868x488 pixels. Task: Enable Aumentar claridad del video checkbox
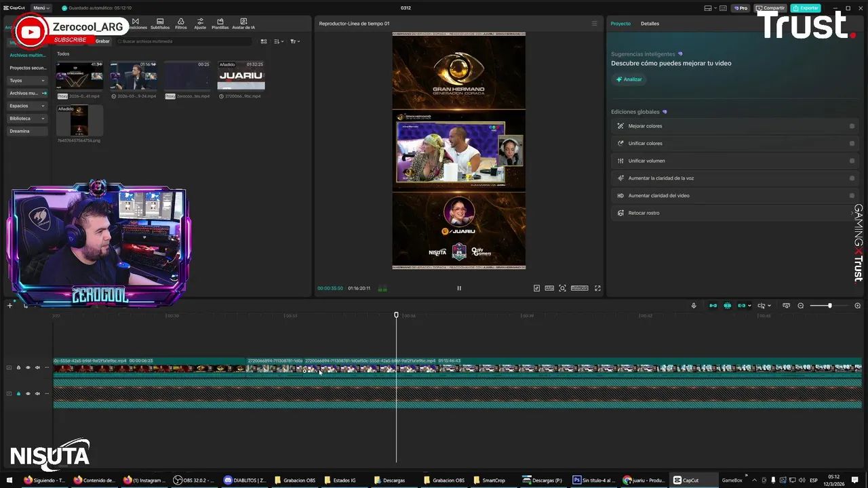(852, 196)
